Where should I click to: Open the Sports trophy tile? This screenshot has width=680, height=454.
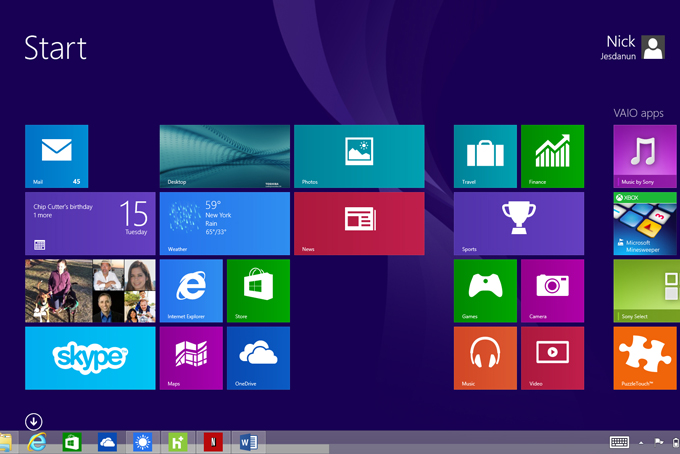tap(519, 223)
